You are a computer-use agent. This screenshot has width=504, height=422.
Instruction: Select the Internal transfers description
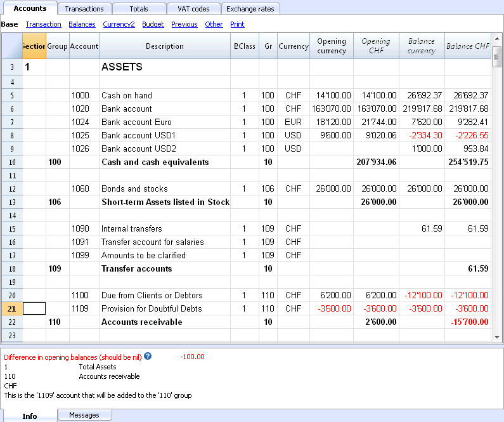point(165,228)
